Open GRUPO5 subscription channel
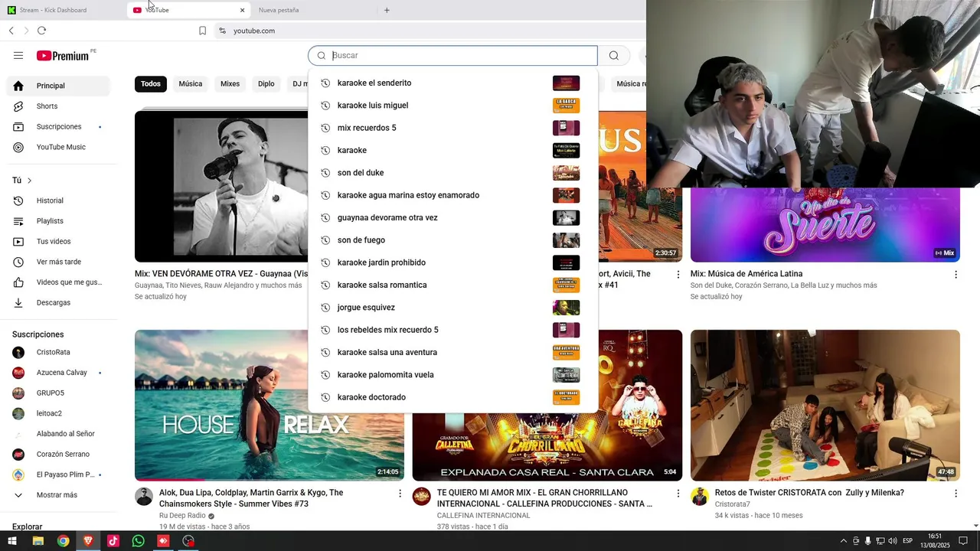 (58, 393)
